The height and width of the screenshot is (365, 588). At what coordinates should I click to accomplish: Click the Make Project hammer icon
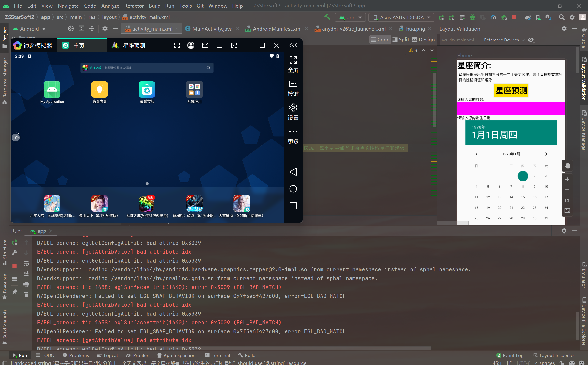[327, 17]
